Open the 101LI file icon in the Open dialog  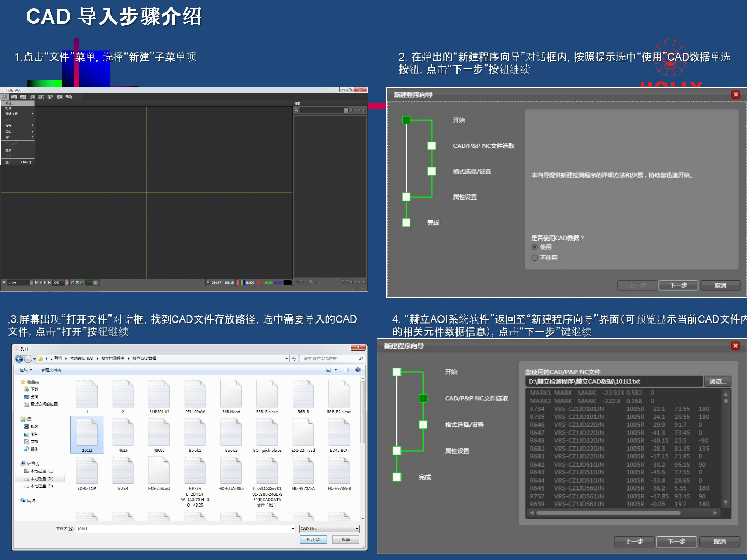coord(87,432)
